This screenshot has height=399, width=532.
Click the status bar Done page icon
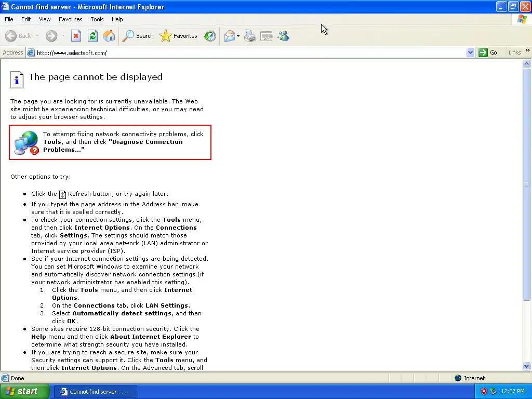click(5, 378)
